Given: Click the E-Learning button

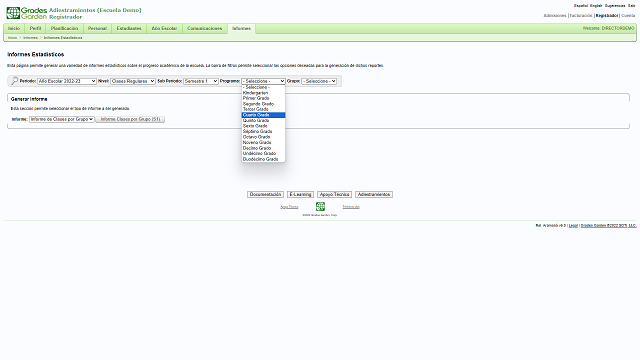Looking at the screenshot, I should pyautogui.click(x=300, y=195).
